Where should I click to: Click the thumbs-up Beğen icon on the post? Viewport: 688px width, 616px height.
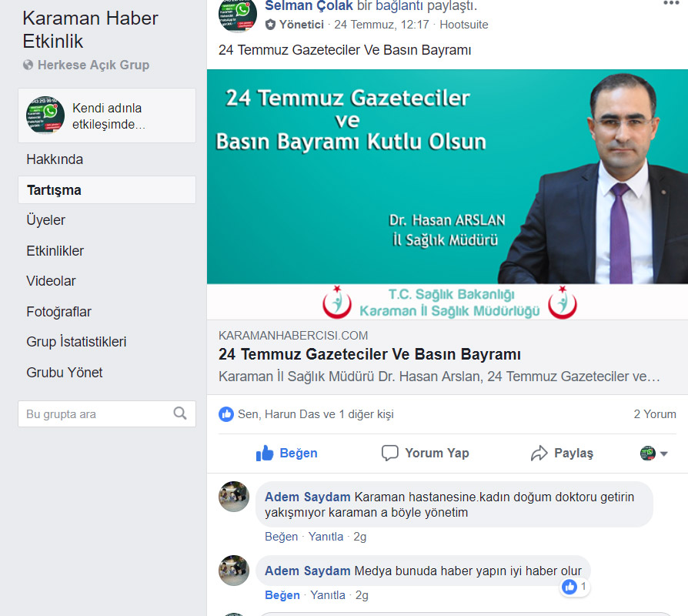265,453
